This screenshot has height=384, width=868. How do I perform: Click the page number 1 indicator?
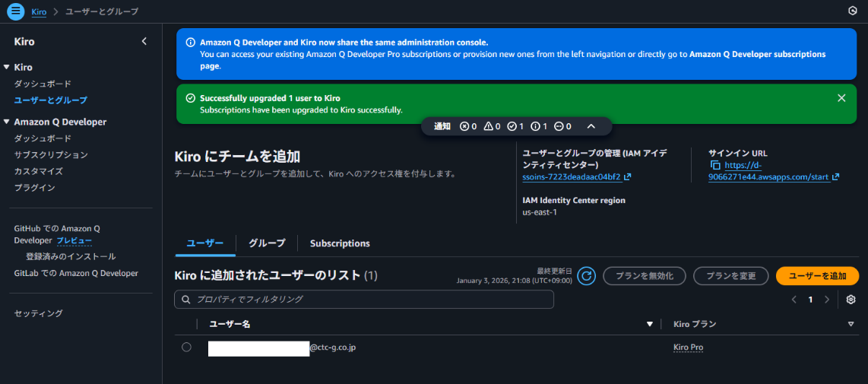coord(810,300)
